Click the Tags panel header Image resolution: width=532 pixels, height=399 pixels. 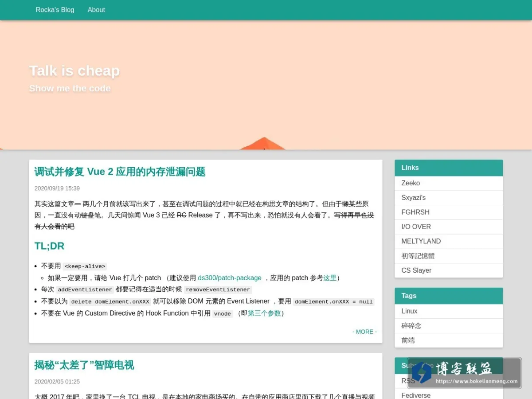click(x=449, y=296)
